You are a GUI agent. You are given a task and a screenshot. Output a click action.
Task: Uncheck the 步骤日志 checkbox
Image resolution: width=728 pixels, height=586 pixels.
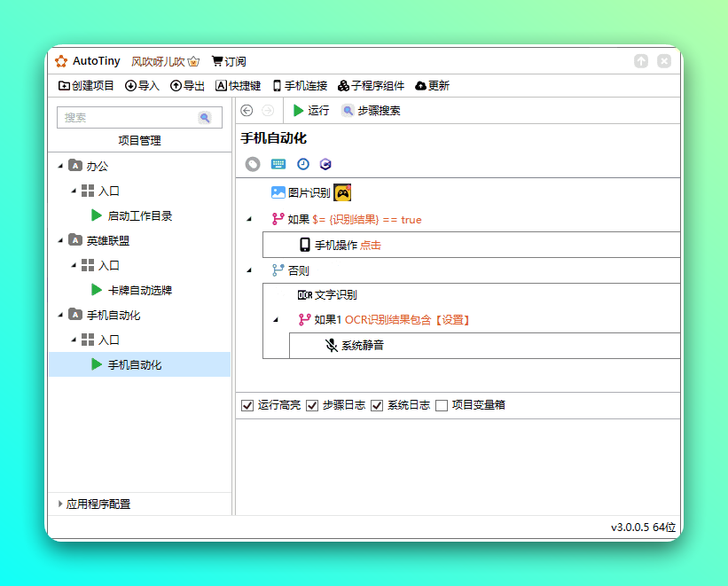(312, 405)
